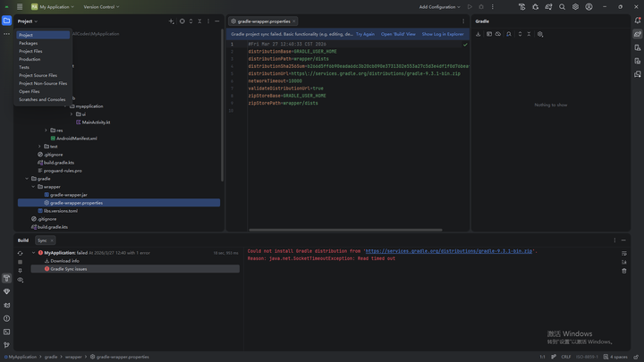Toggle Pin Tab icon in Build panel
The width and height of the screenshot is (644, 362).
[x=20, y=271]
